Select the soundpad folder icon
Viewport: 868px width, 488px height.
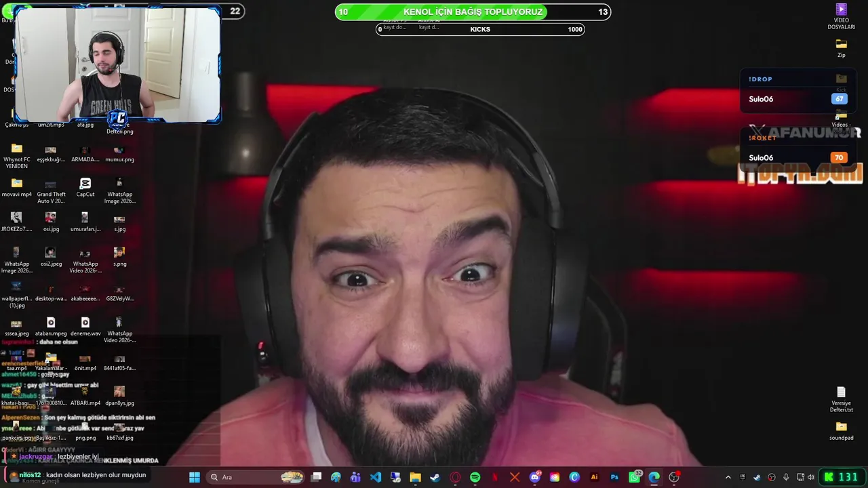pos(841,431)
